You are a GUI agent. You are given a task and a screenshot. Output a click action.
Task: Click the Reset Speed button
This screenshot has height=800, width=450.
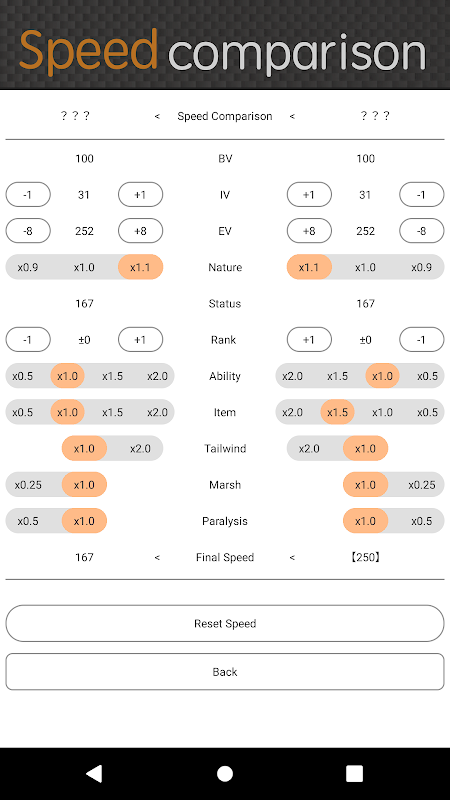[x=225, y=623]
